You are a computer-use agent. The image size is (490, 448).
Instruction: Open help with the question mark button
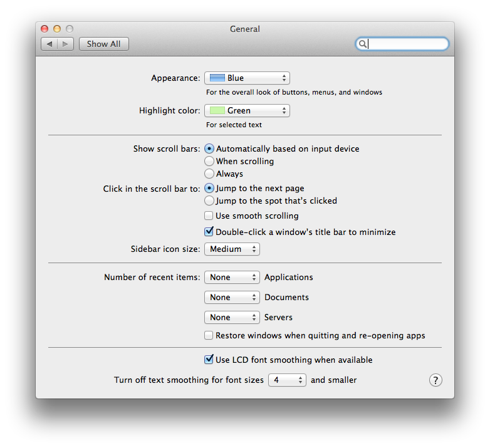[x=435, y=380]
